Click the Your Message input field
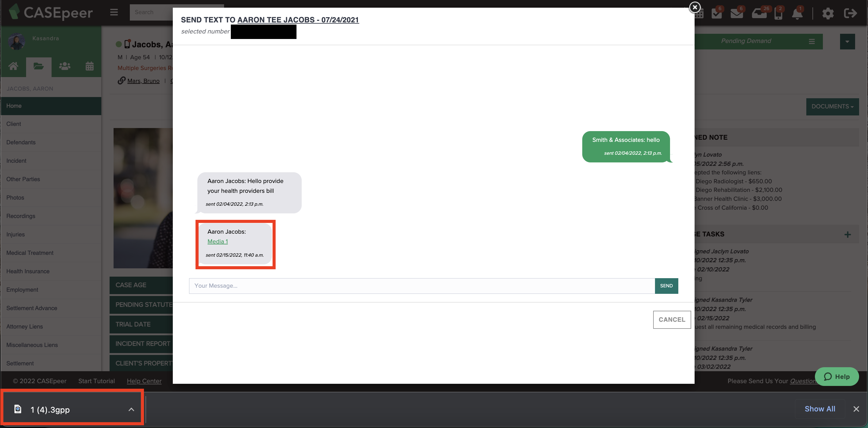 click(x=422, y=286)
